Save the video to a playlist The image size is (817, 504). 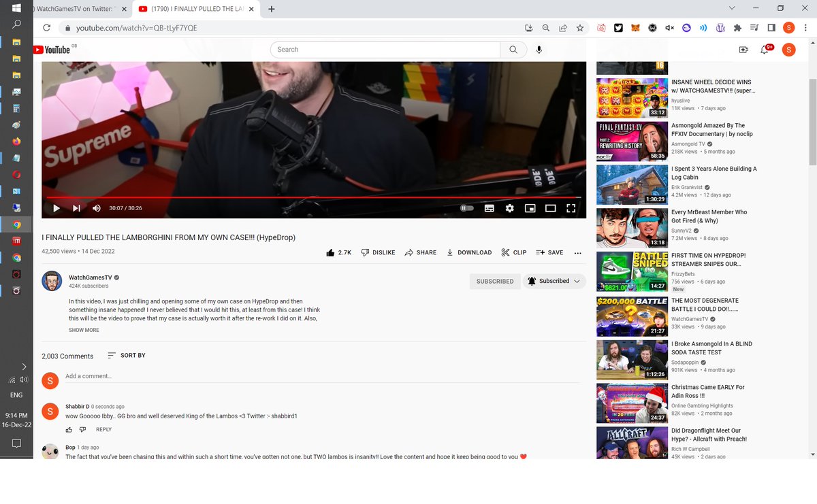coord(549,252)
